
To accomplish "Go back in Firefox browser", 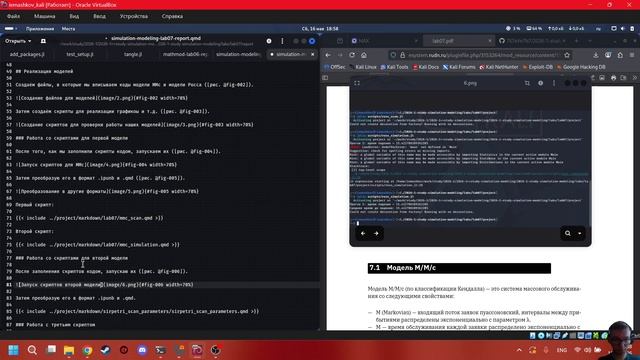I will click(328, 55).
